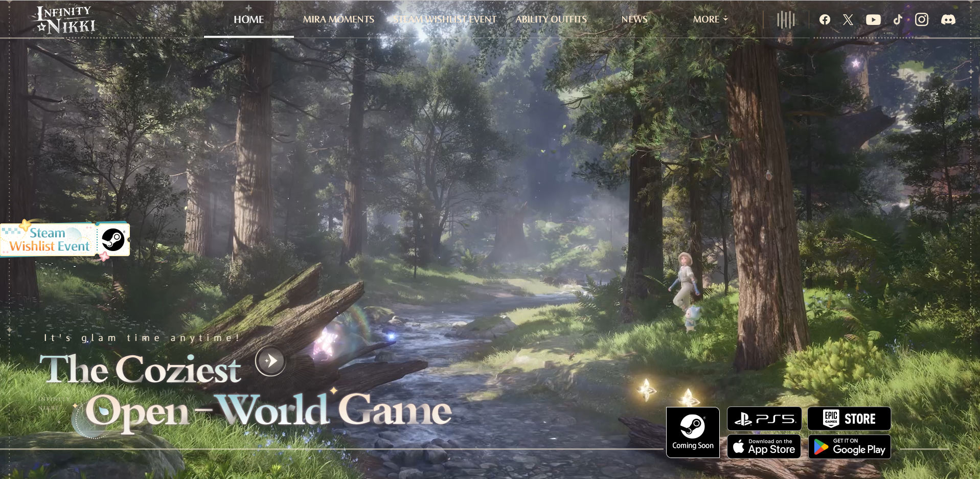The width and height of the screenshot is (980, 479).
Task: Click the Steam Wishlist Event banner text
Action: tap(50, 240)
